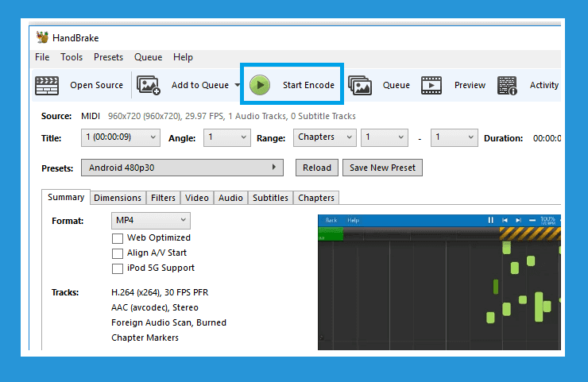Click skip-forward control in preview image
This screenshot has height=382, width=588.
pos(518,220)
